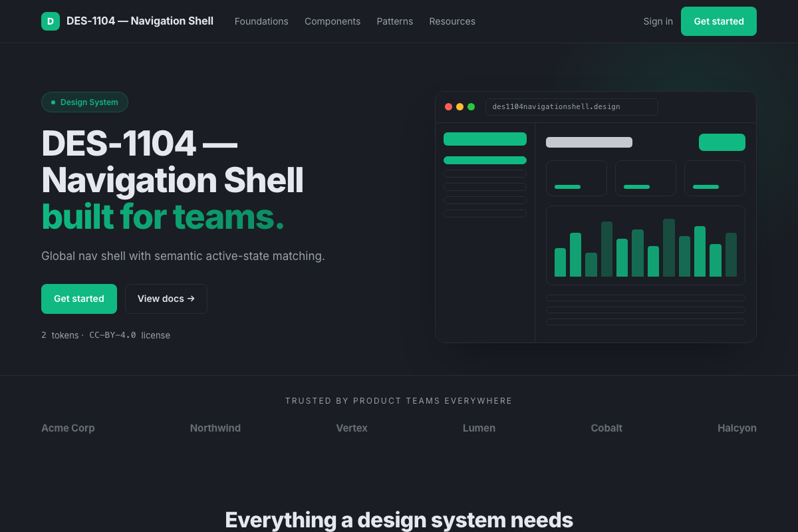This screenshot has width=798, height=532.
Task: Click the yellow dot in mockup window
Action: click(x=460, y=107)
